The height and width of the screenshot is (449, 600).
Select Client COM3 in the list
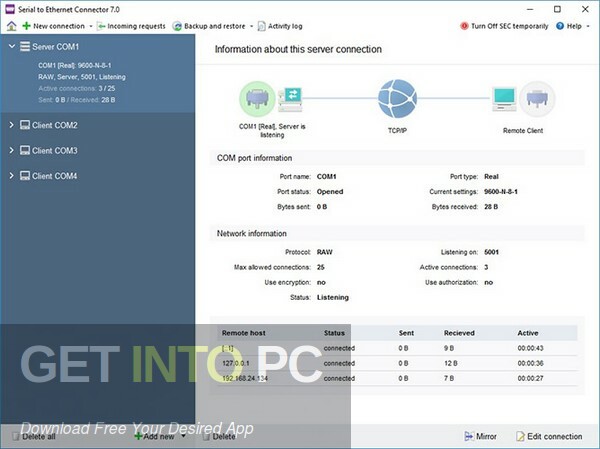pos(55,150)
